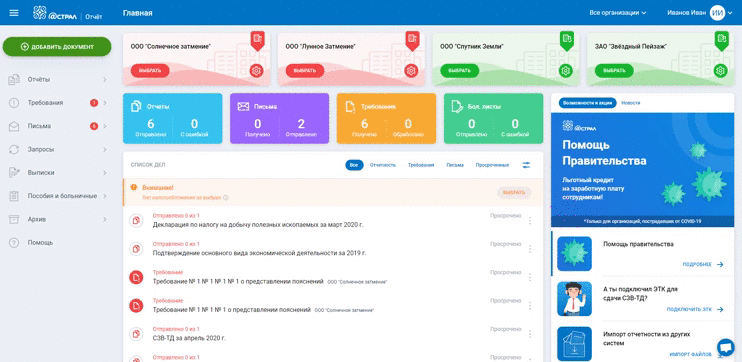Click Выбрать on ООО "Спутник Земли" card
The height and width of the screenshot is (362, 742).
pos(459,71)
